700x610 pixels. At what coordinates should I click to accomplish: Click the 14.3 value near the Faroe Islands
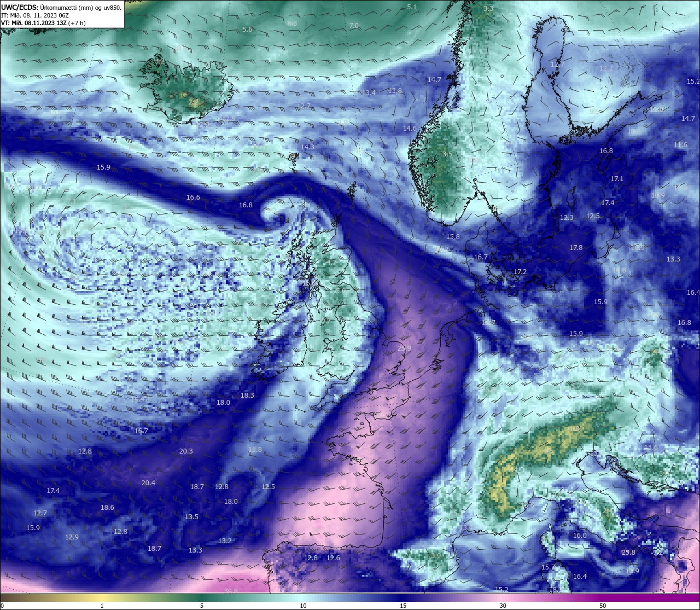point(307,147)
